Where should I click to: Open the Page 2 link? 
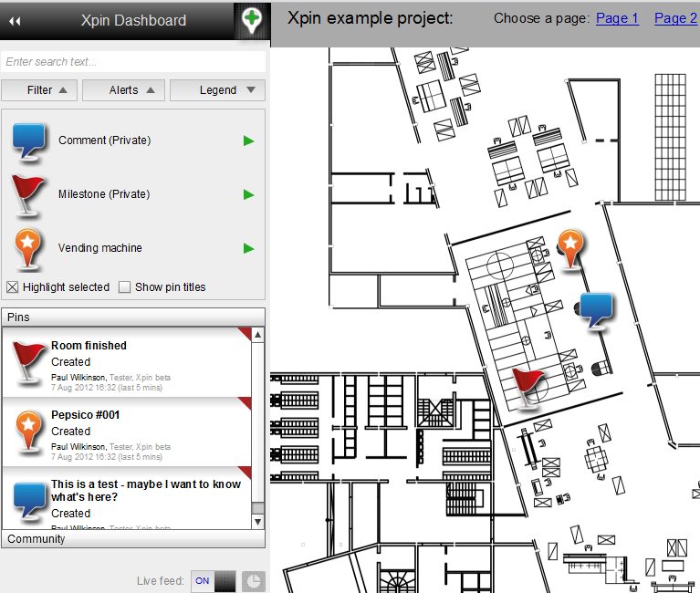tap(675, 18)
